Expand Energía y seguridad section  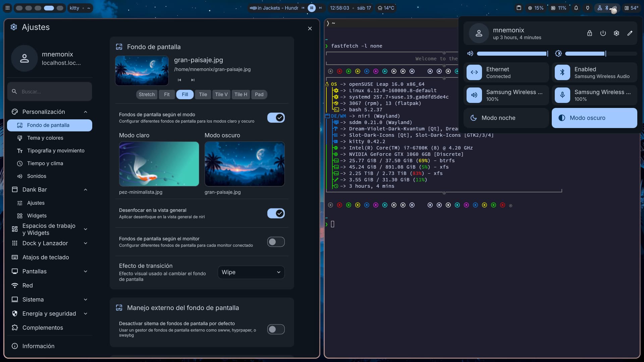pyautogui.click(x=85, y=313)
